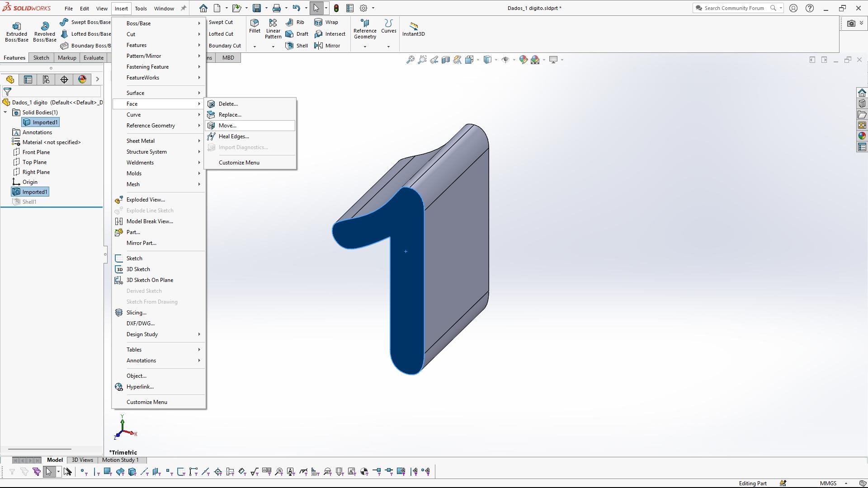
Task: Open the Options gear icon
Action: (x=363, y=8)
